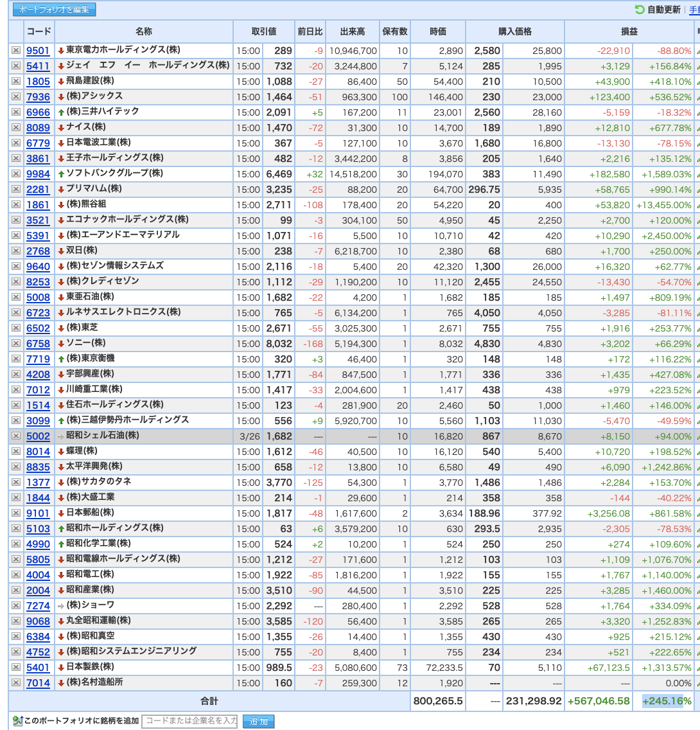700x730 pixels.
Task: Click total purchase amount 231,298.92
Action: click(534, 701)
